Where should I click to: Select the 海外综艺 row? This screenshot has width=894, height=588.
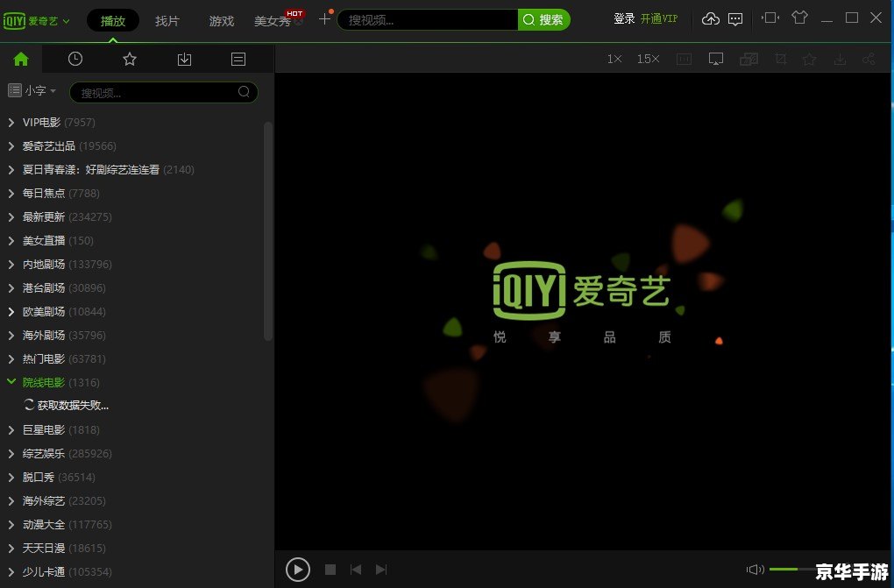[64, 500]
